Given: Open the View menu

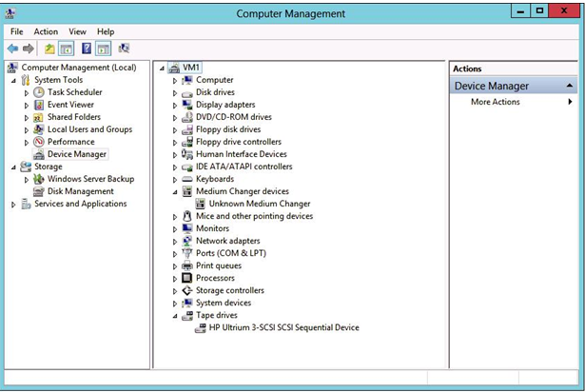Looking at the screenshot, I should (77, 31).
